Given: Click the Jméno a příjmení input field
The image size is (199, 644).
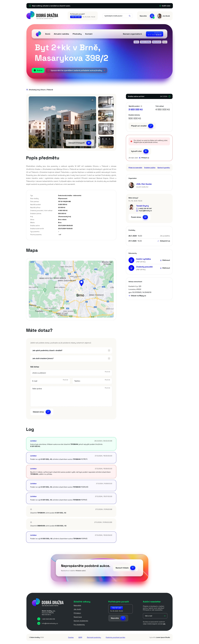Looking at the screenshot, I should (71, 373).
